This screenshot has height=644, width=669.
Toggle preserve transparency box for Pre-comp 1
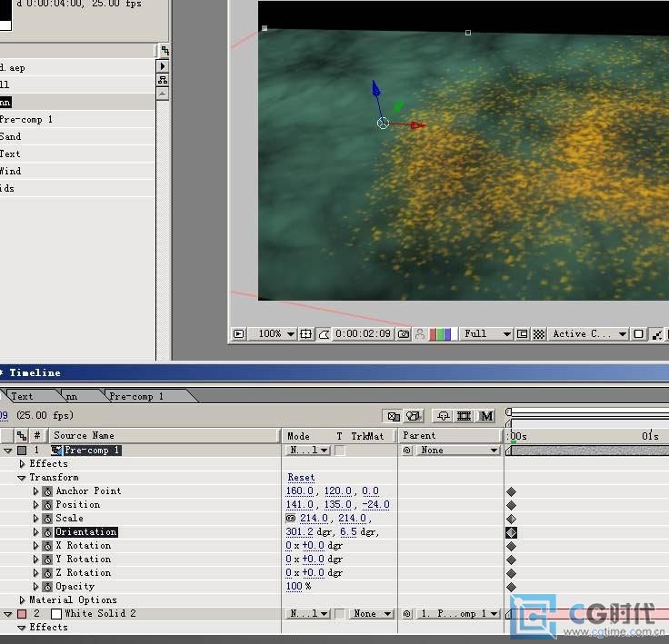pos(340,451)
